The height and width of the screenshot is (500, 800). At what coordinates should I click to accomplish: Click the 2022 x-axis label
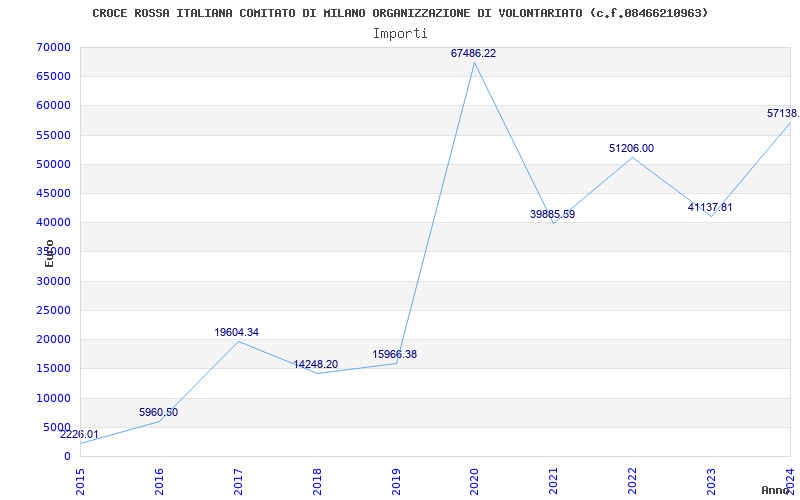pyautogui.click(x=633, y=482)
